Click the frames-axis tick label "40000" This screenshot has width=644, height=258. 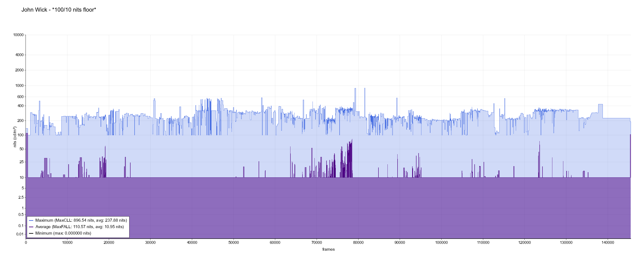pos(192,243)
